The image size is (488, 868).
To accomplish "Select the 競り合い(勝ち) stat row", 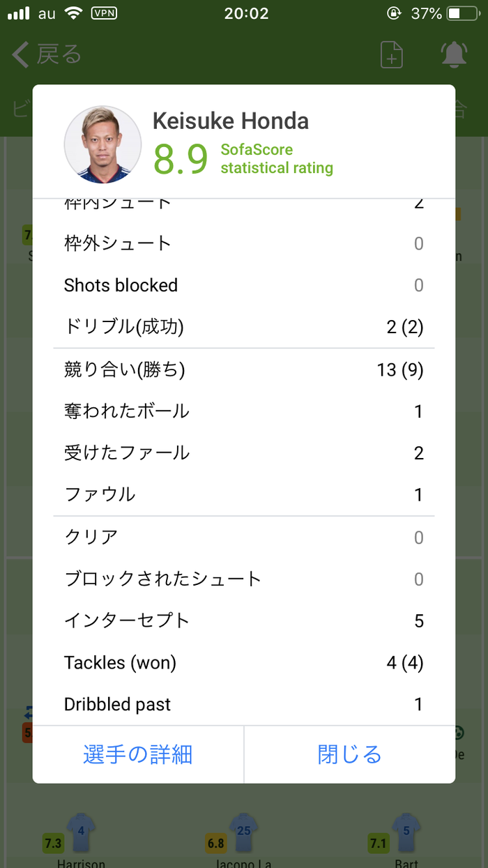I will click(244, 370).
